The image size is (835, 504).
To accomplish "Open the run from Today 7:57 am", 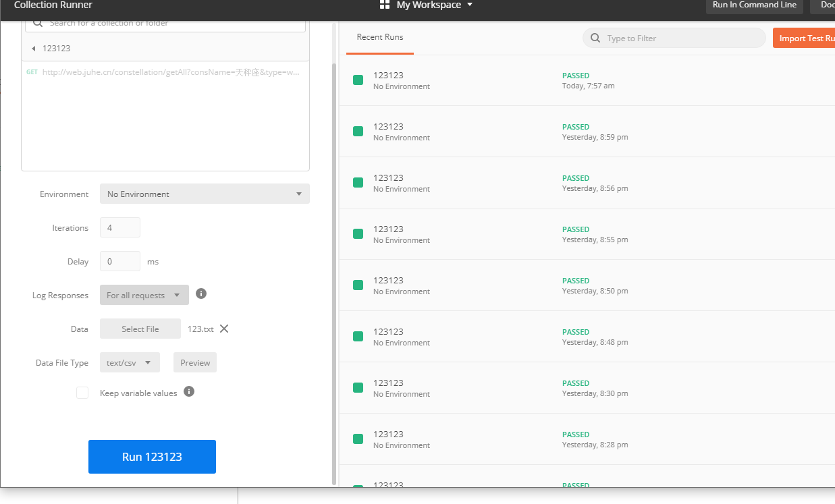I will (587, 80).
